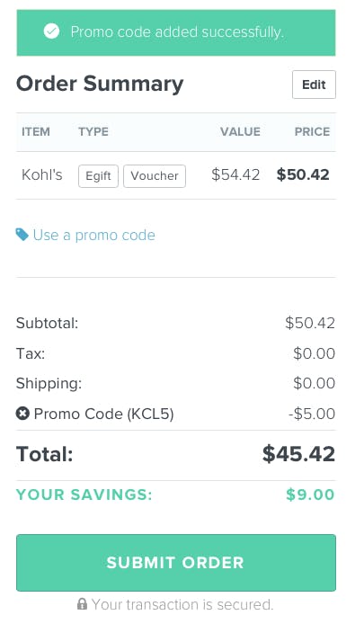This screenshot has height=624, width=364.
Task: Click the Promo Code (KCL5) label
Action: [x=104, y=414]
